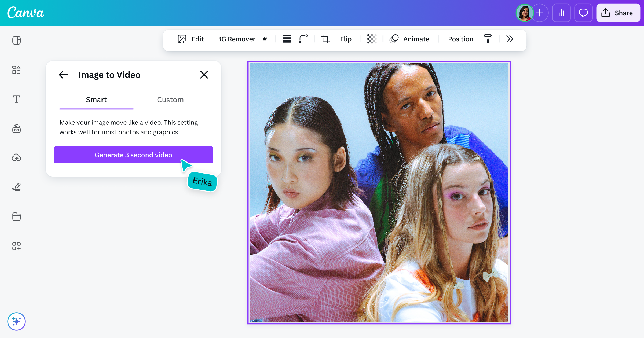The height and width of the screenshot is (338, 644).
Task: Select the Smart tab
Action: 96,100
